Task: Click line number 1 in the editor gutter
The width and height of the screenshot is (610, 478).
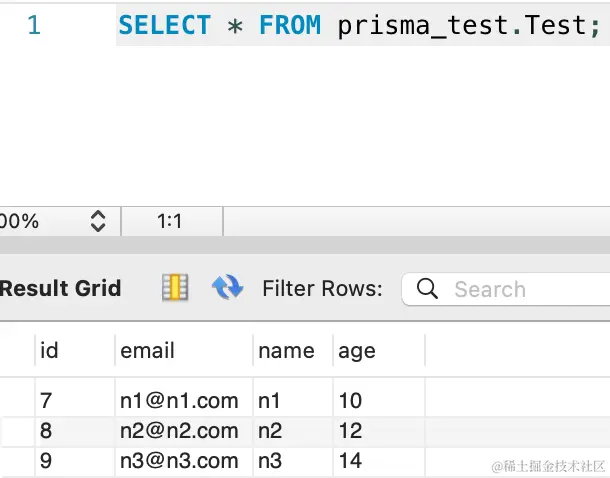Action: (x=34, y=25)
